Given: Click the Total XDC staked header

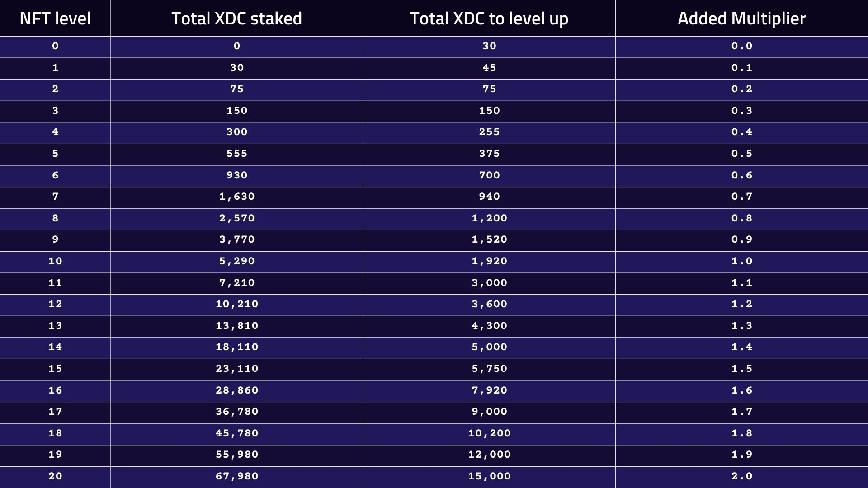Looking at the screenshot, I should pos(236,19).
